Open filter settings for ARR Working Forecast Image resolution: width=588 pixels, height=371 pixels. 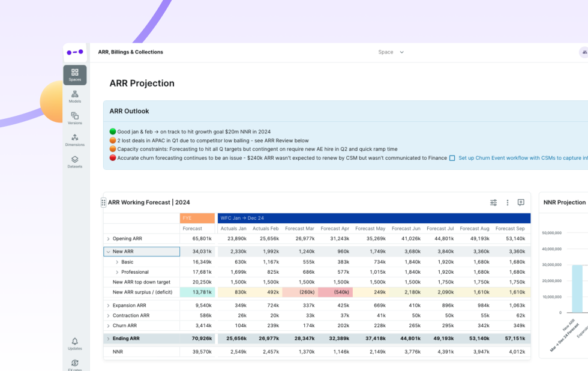click(x=493, y=203)
